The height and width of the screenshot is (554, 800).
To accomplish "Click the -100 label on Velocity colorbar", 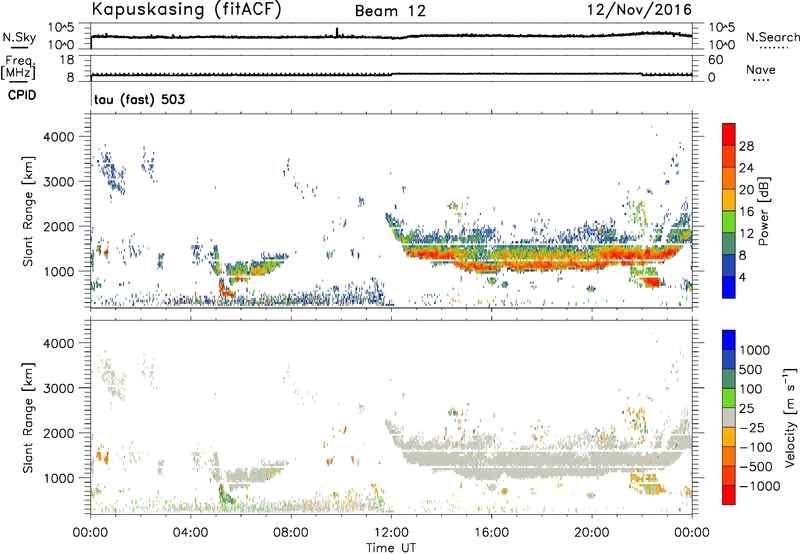I will 756,447.
